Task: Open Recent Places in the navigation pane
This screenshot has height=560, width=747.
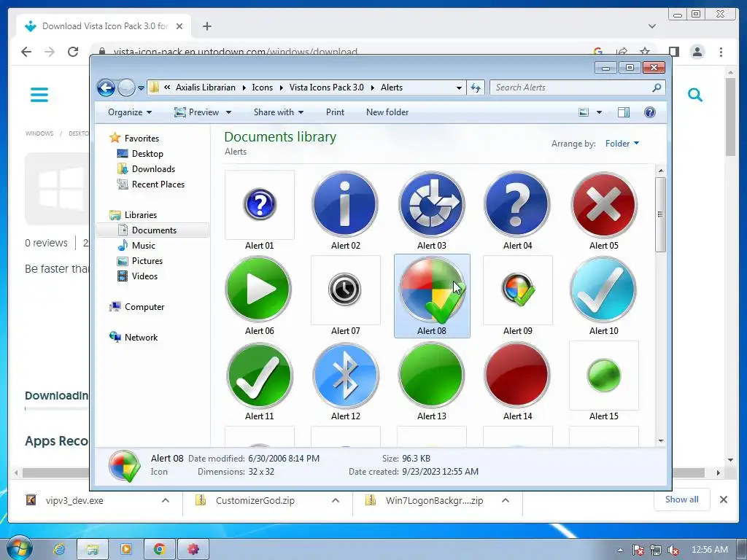Action: point(158,184)
